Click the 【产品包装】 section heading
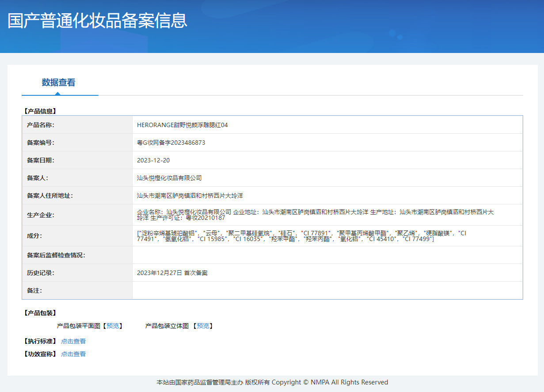The width and height of the screenshot is (544, 392). pyautogui.click(x=40, y=313)
